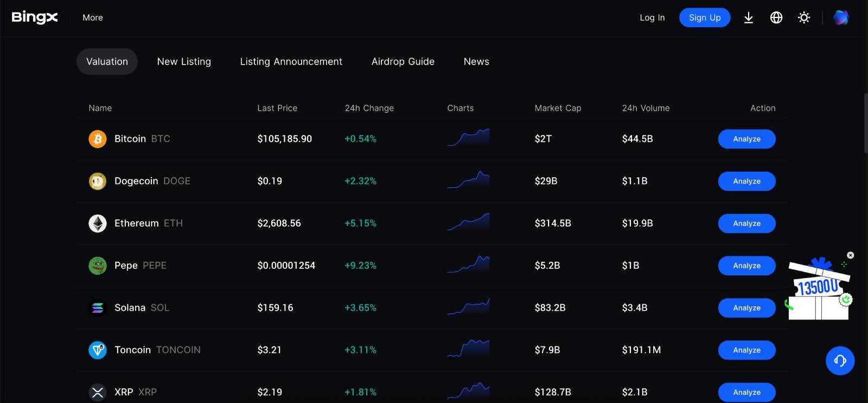The height and width of the screenshot is (403, 868).
Task: Click the Dogecoin coin icon
Action: (x=98, y=181)
